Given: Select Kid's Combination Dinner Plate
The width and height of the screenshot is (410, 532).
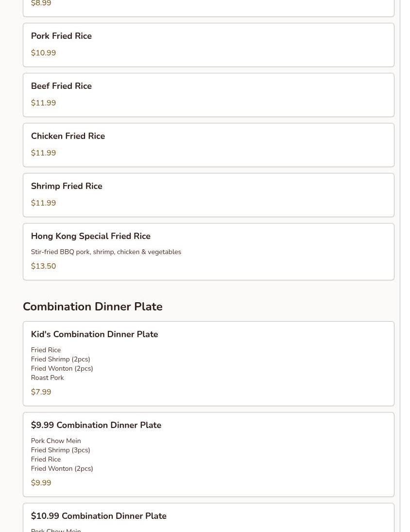Looking at the screenshot, I should click(208, 363).
